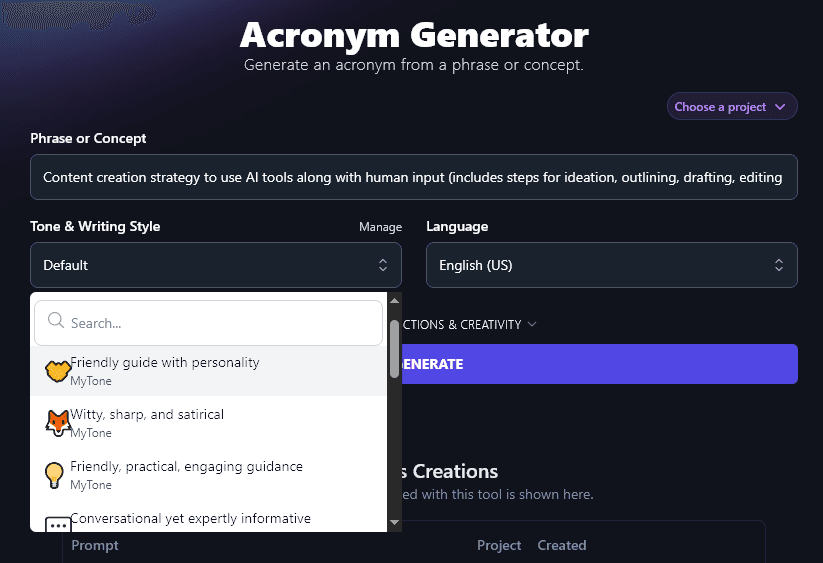Viewport: 823px width, 563px height.
Task: Click the tone list scrollbar up arrow
Action: pyautogui.click(x=394, y=300)
